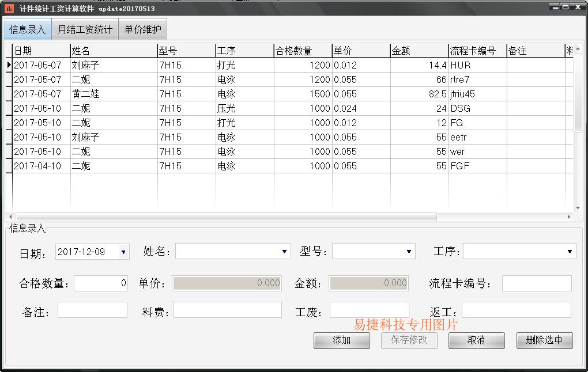
Task: Click the disabled 单价 field
Action: pyautogui.click(x=227, y=283)
